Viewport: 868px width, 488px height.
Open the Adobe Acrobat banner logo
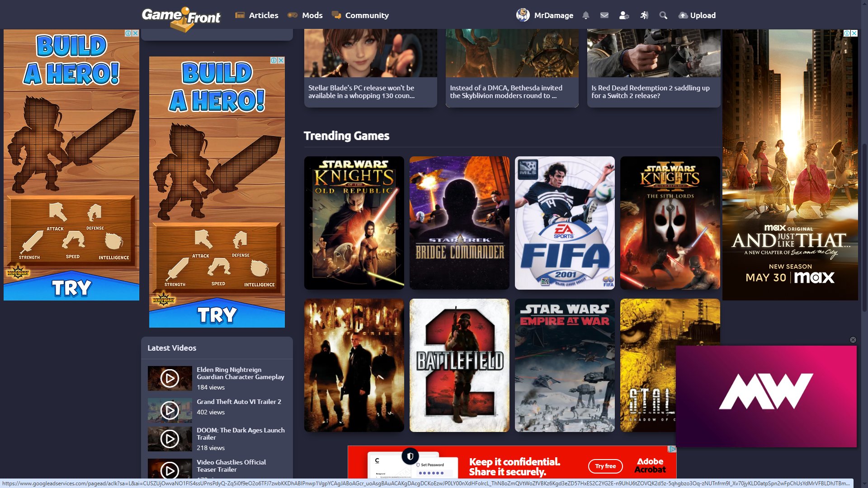pyautogui.click(x=650, y=465)
